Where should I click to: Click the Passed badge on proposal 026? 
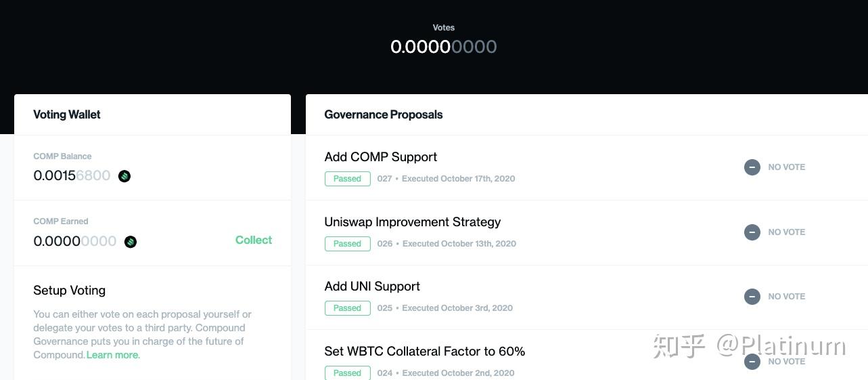(347, 244)
